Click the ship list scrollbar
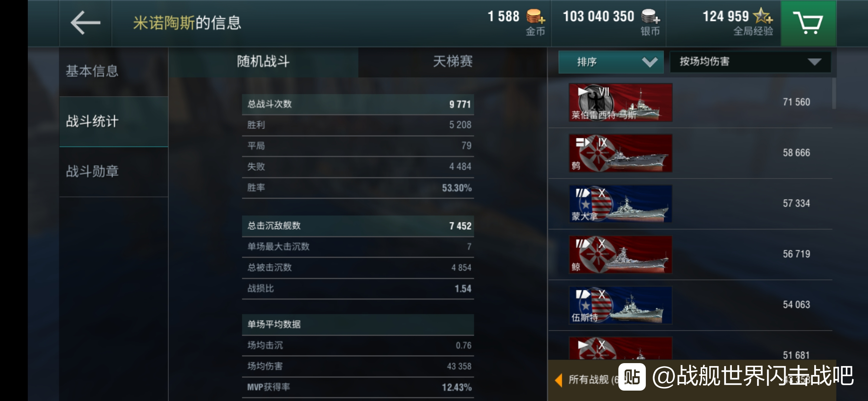The width and height of the screenshot is (868, 401). click(x=834, y=94)
